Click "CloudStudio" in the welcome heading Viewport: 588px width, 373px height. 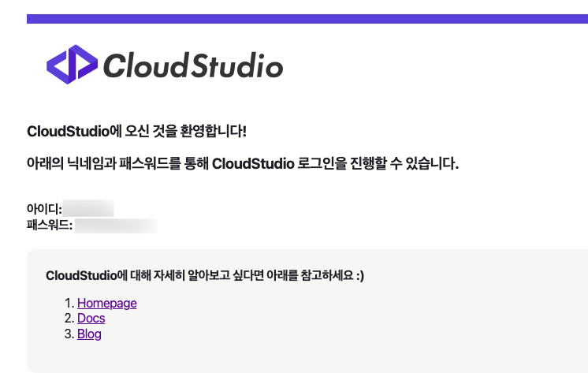69,131
